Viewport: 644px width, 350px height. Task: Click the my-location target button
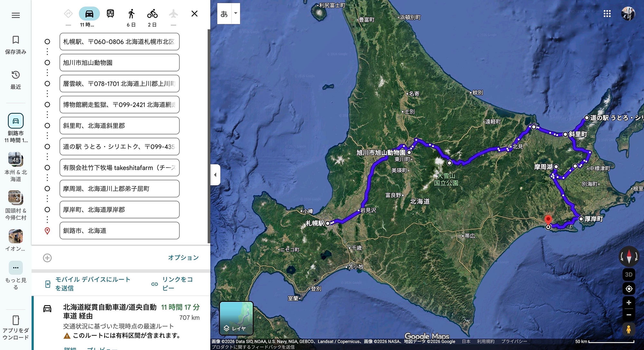tap(629, 289)
